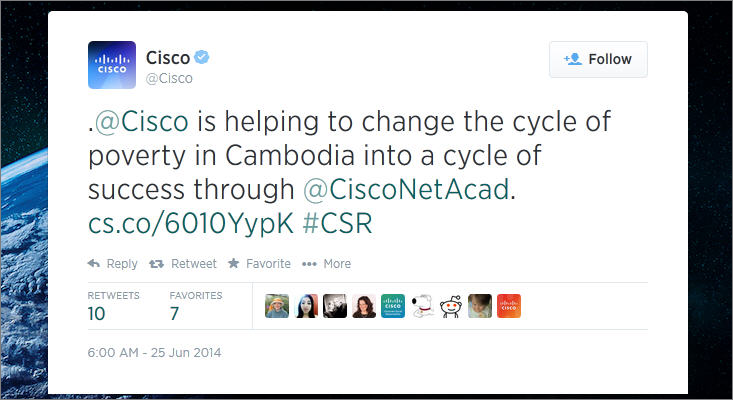Click the teal Cisco Networking Academy avatar

pos(393,306)
